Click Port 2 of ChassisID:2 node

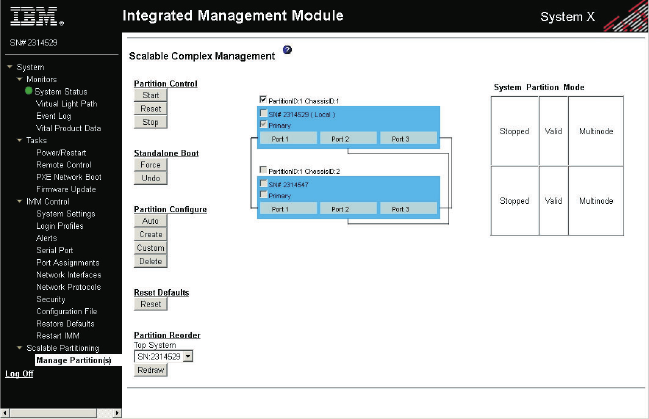pos(348,209)
